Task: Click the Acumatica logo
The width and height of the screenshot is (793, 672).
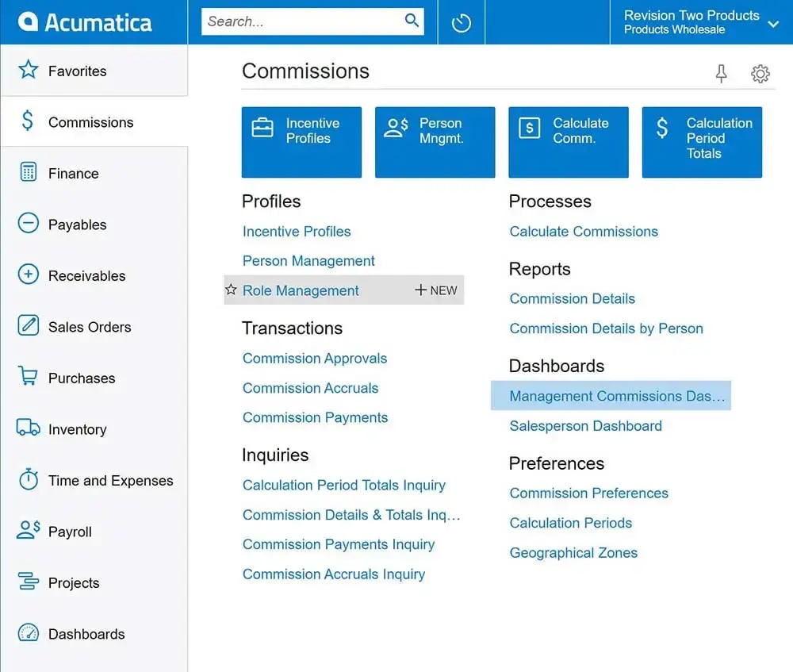Action: click(x=85, y=22)
